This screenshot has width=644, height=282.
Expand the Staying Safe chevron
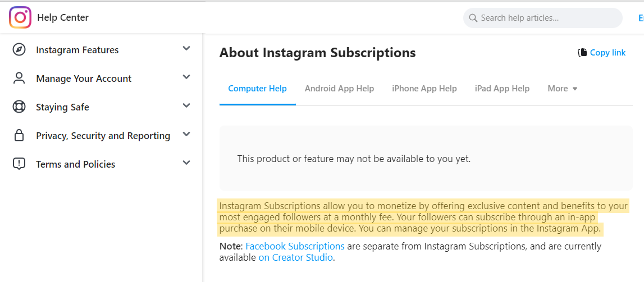[186, 106]
